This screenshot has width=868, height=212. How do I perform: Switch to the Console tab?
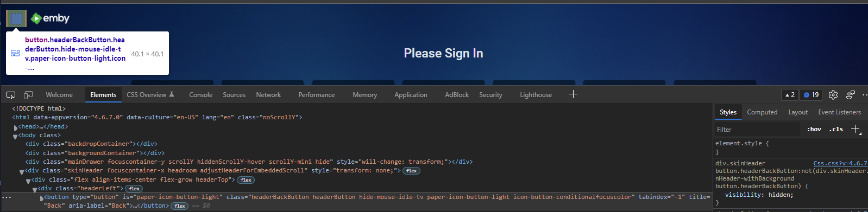point(200,95)
